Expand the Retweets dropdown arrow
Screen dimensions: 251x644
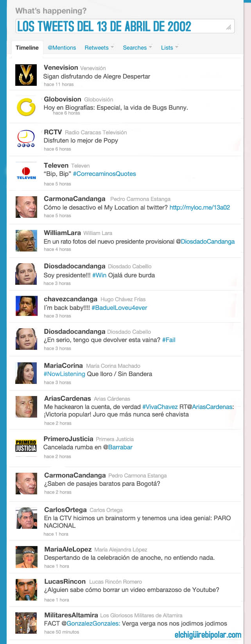(112, 47)
